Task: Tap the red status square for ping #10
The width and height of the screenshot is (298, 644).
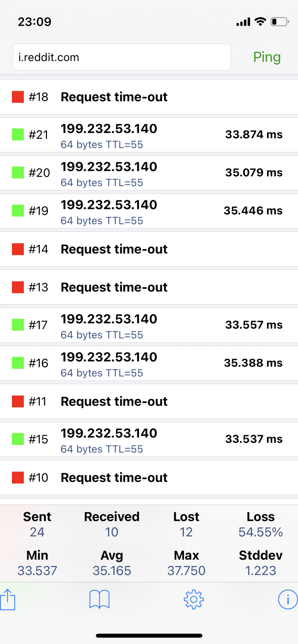Action: click(18, 478)
